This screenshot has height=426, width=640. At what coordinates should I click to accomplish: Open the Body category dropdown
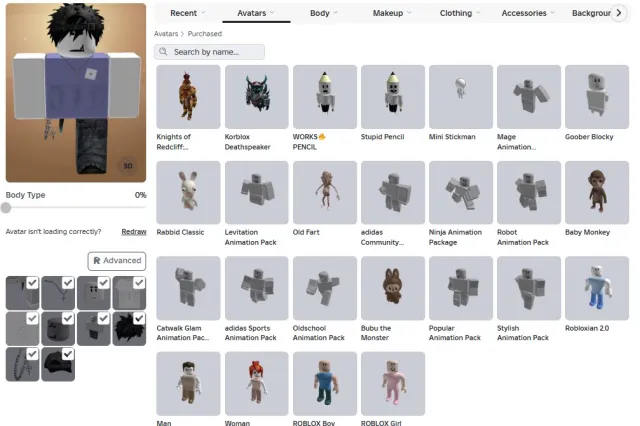point(324,13)
